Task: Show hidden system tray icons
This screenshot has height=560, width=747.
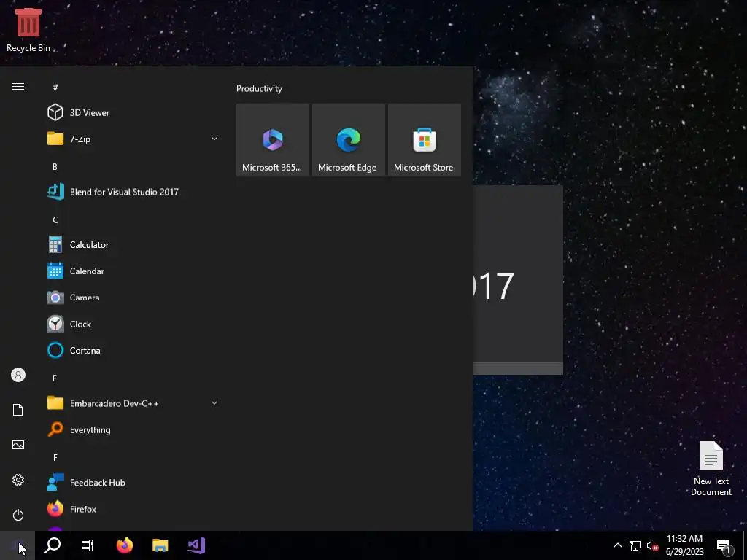Action: pos(617,545)
